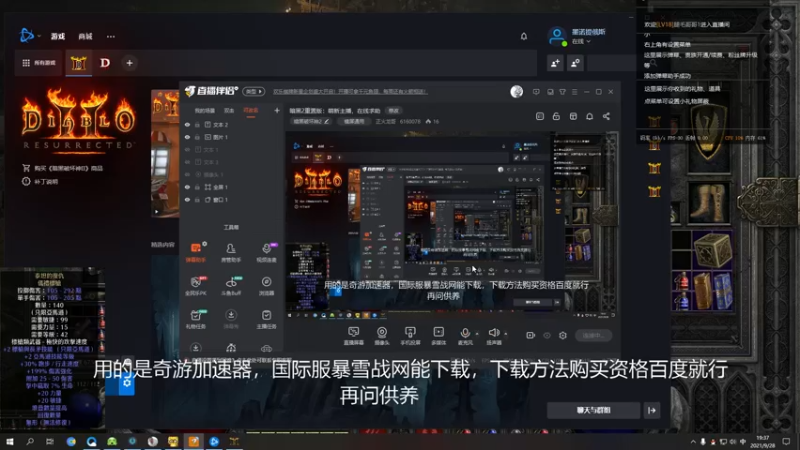
Task: Add a 直播屏幕 screen capture source
Action: pos(354,336)
